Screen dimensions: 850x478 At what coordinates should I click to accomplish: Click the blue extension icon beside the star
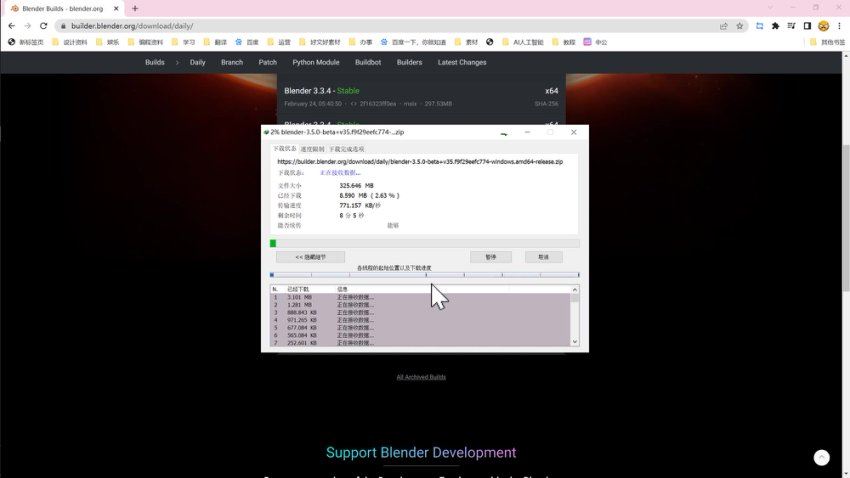click(759, 26)
